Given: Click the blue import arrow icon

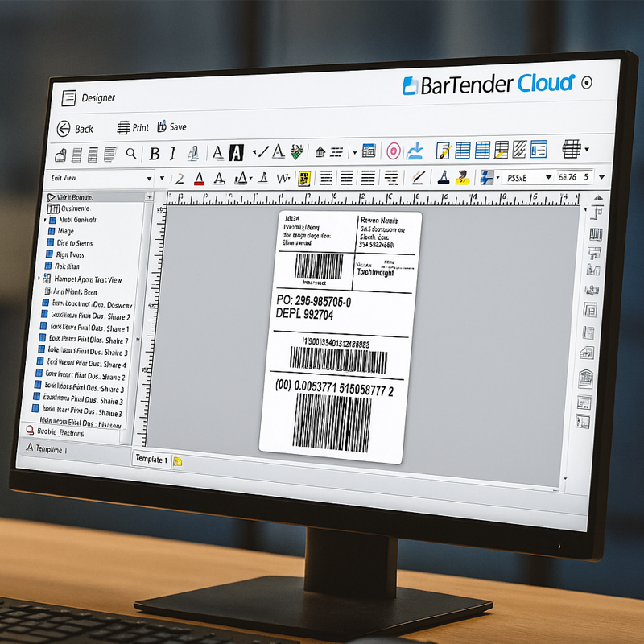Looking at the screenshot, I should coord(415,151).
